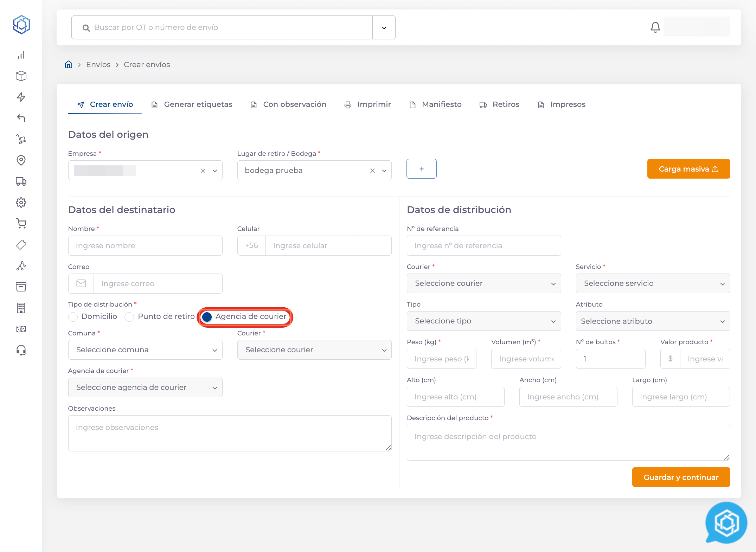Image resolution: width=756 pixels, height=552 pixels.
Task: Select the Domicilio radio option
Action: [x=73, y=317]
